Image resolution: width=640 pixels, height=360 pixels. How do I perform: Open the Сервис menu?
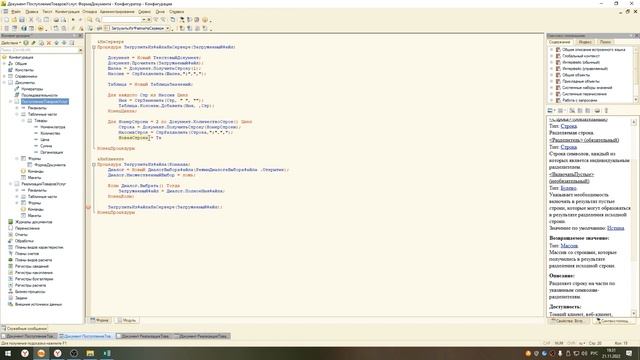[144, 12]
